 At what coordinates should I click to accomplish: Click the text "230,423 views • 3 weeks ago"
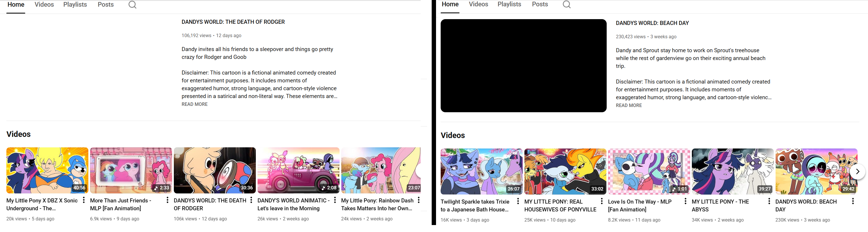point(646,37)
